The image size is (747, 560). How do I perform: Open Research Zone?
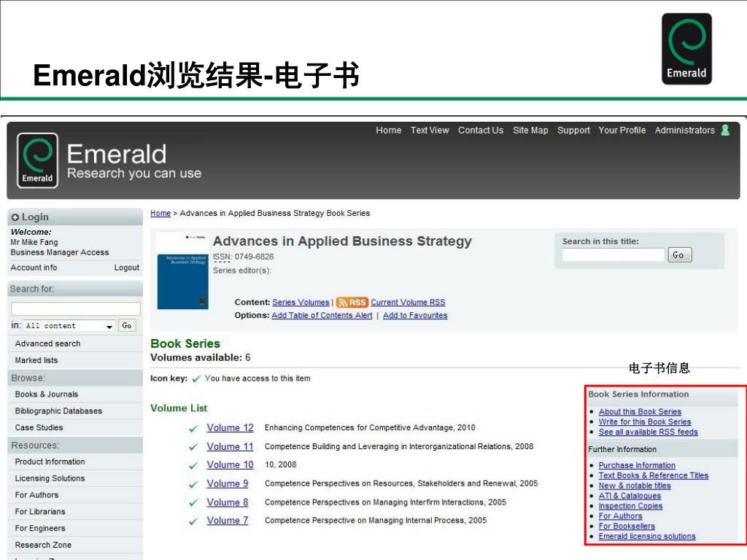[43, 545]
